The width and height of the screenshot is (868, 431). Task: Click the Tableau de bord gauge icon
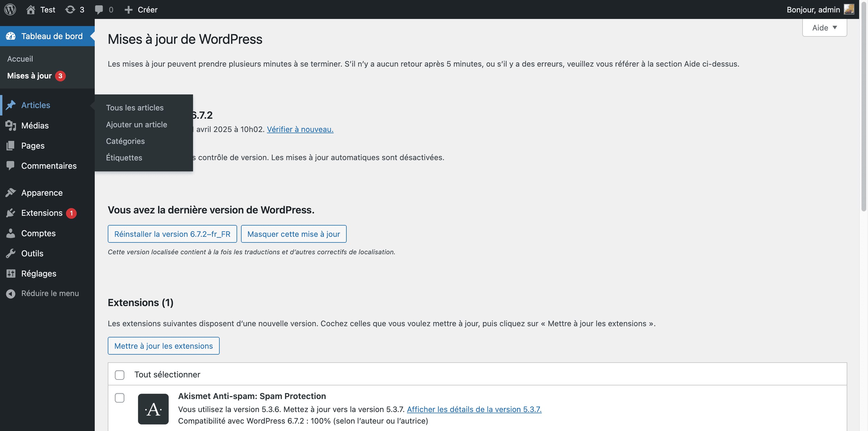pos(11,36)
